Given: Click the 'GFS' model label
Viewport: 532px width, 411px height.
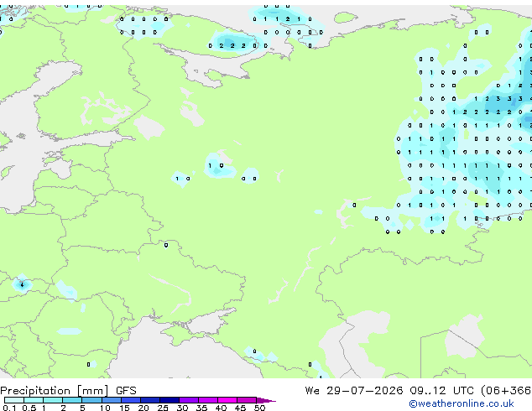Looking at the screenshot, I should (x=126, y=391).
